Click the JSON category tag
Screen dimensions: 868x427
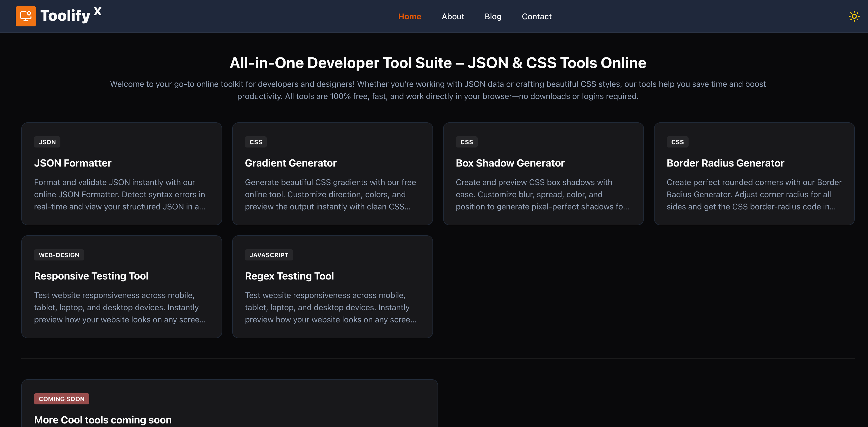(x=47, y=142)
